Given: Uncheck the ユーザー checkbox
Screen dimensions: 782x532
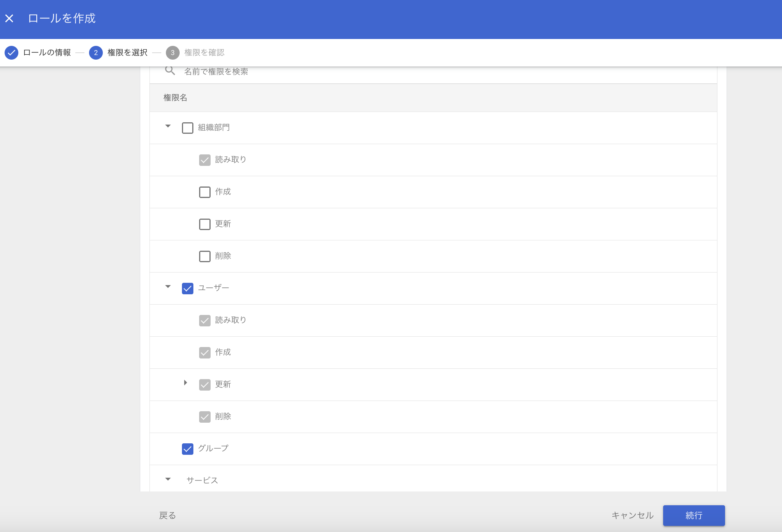Looking at the screenshot, I should (187, 288).
